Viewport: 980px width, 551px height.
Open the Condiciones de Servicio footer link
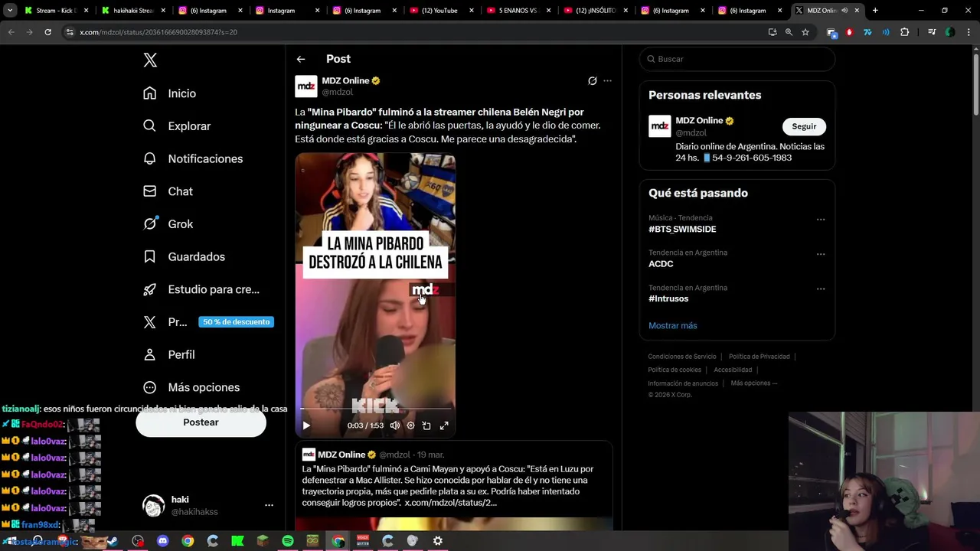click(x=682, y=357)
